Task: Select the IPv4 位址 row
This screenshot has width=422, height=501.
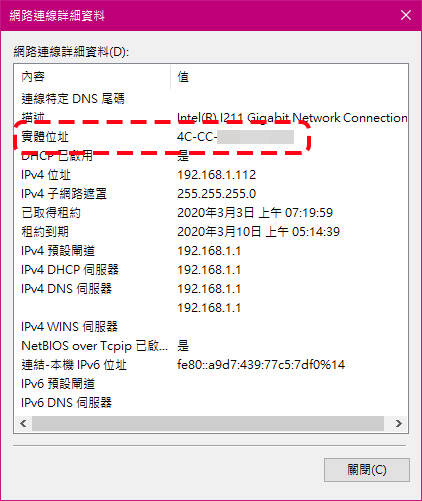Action: click(211, 175)
